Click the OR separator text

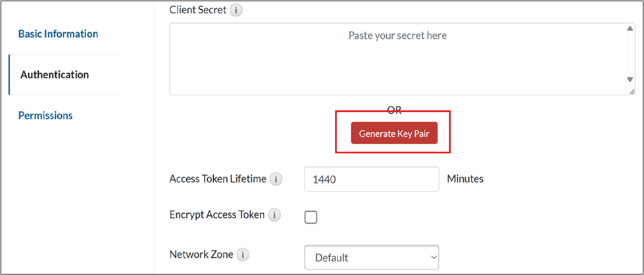pos(394,111)
